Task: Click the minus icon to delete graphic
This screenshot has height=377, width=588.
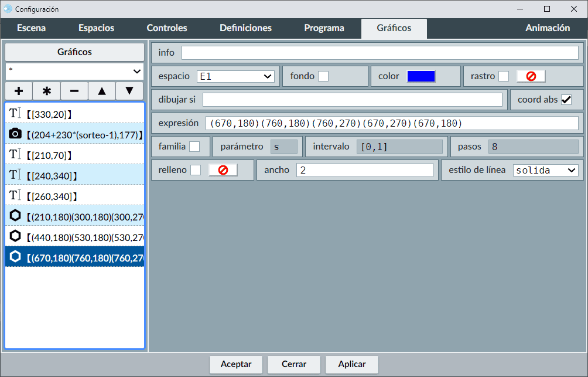Action: point(74,91)
